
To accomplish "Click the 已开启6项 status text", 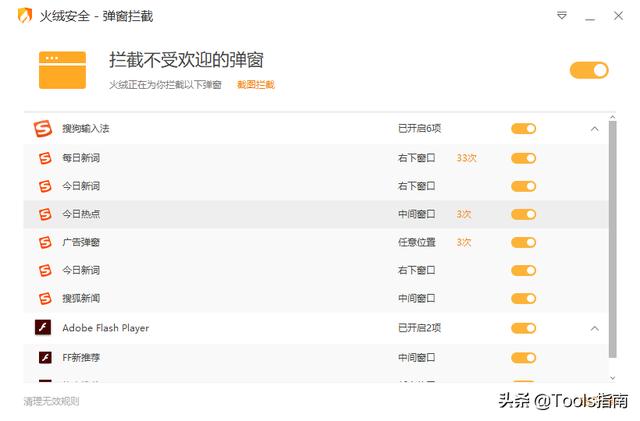I will 420,129.
